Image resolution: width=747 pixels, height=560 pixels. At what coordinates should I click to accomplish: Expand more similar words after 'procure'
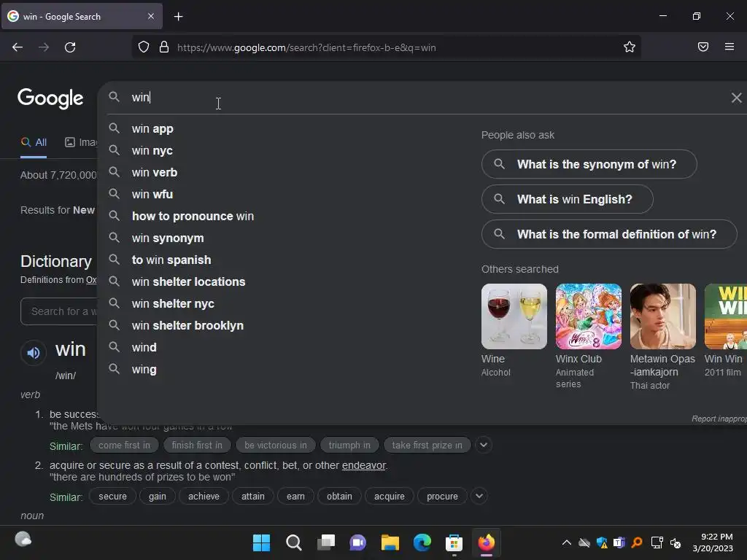coord(479,496)
